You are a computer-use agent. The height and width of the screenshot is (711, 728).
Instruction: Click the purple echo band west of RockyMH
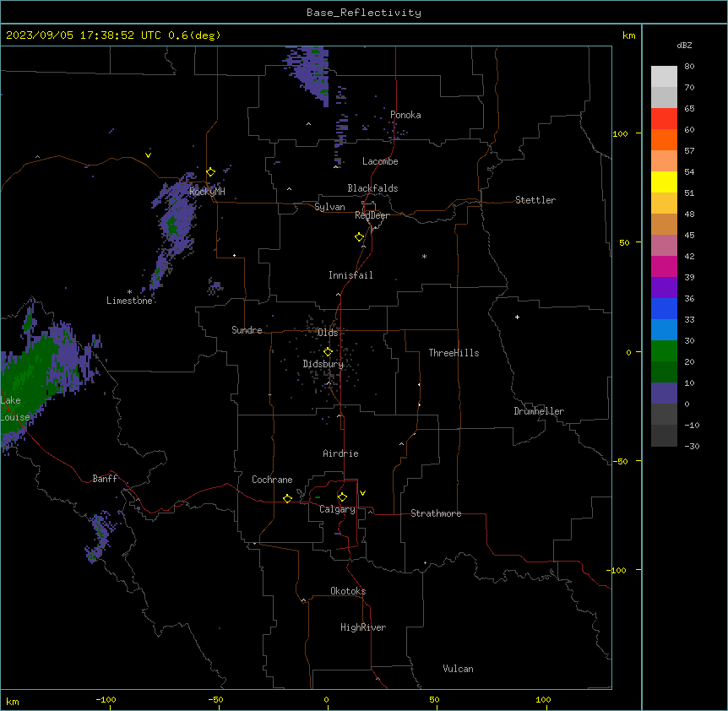coord(174,232)
